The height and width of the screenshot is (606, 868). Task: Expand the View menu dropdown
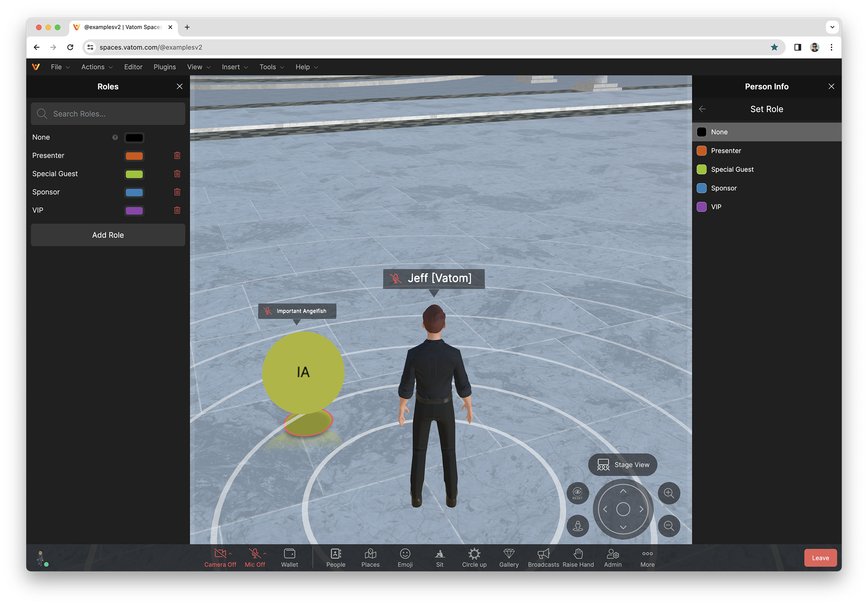click(199, 67)
